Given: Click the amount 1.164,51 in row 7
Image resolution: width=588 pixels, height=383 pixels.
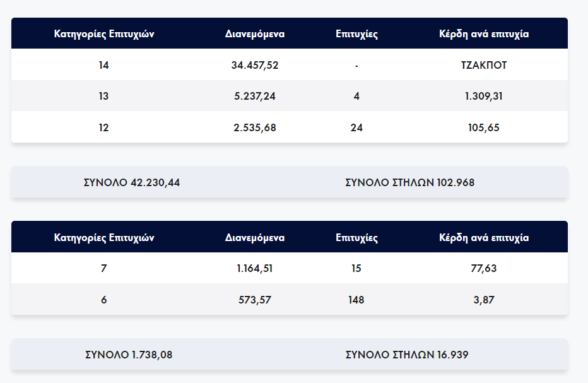Looking at the screenshot, I should (255, 268).
